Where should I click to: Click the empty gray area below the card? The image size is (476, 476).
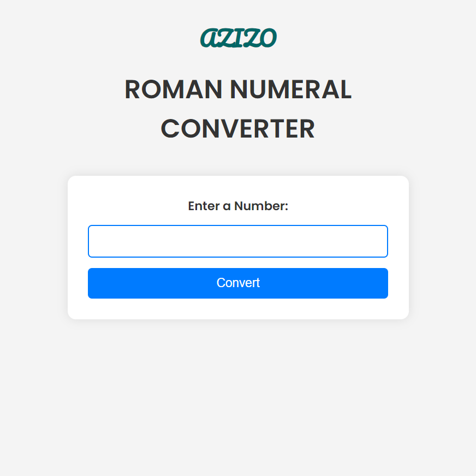coord(238,398)
